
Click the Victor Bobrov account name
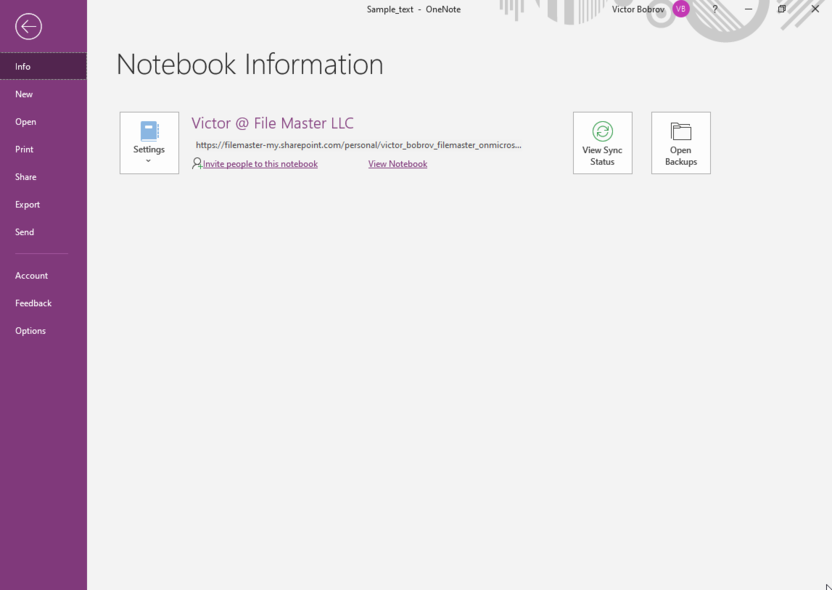click(638, 9)
